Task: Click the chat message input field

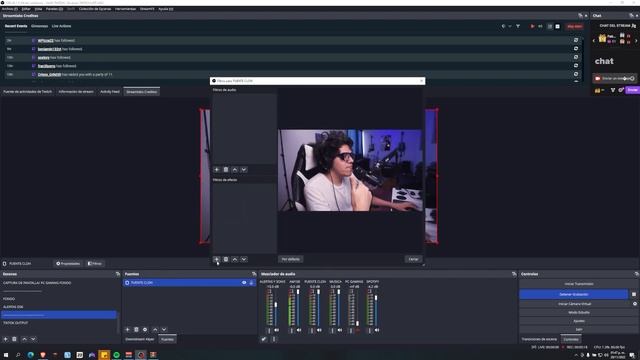Action: 615,78
